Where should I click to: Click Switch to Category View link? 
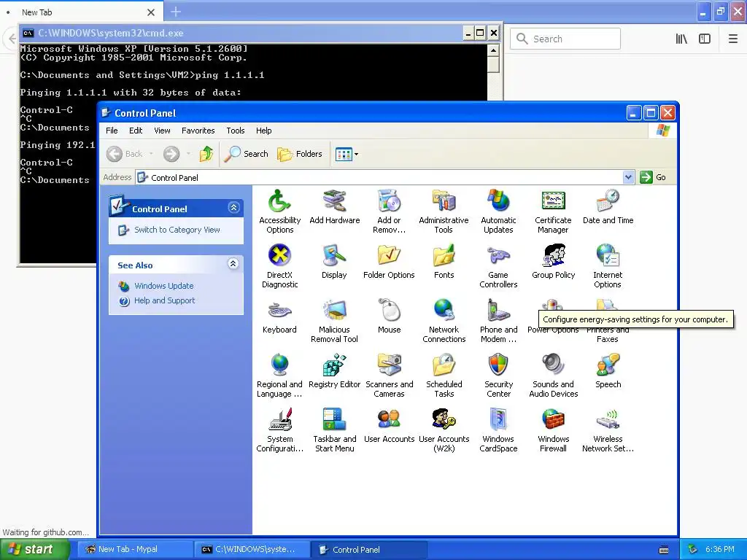pyautogui.click(x=177, y=230)
